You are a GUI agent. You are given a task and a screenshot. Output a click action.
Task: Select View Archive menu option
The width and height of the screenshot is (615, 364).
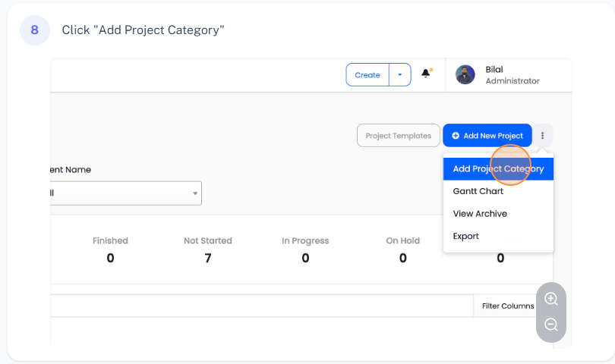click(480, 214)
